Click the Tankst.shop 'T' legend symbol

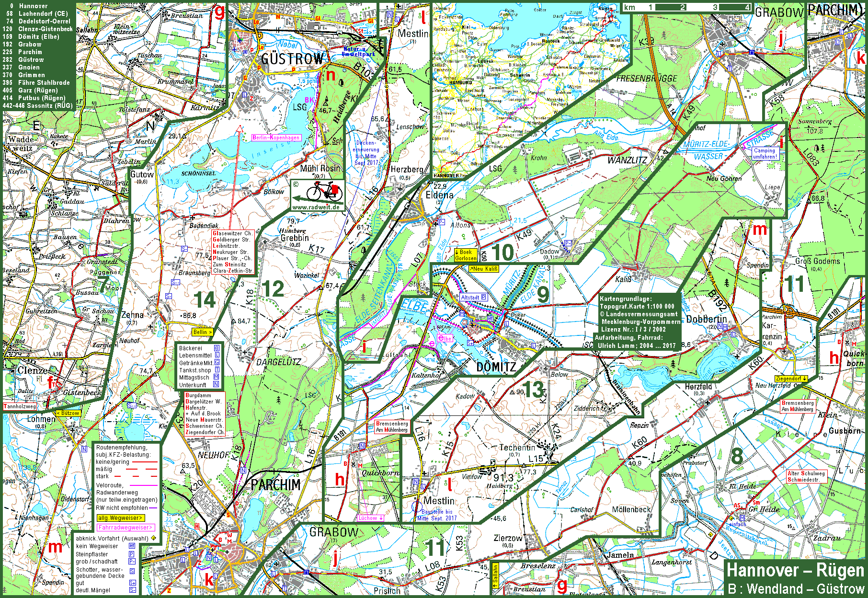coord(217,369)
